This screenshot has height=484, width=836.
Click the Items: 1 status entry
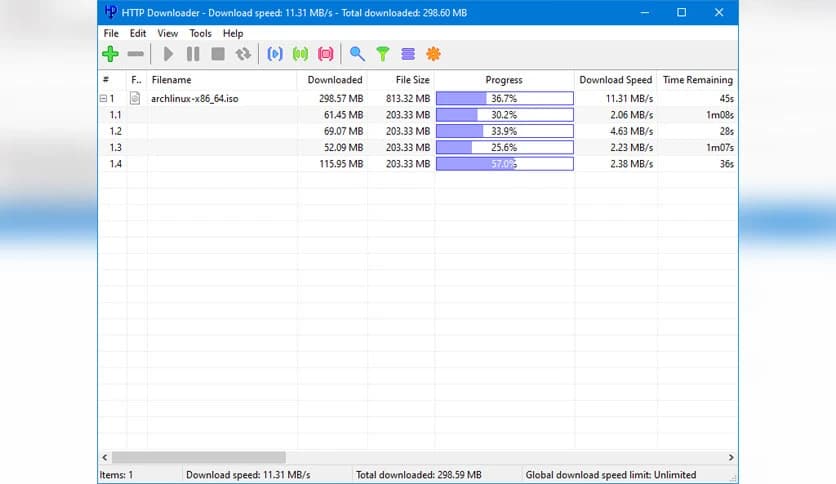(116, 474)
